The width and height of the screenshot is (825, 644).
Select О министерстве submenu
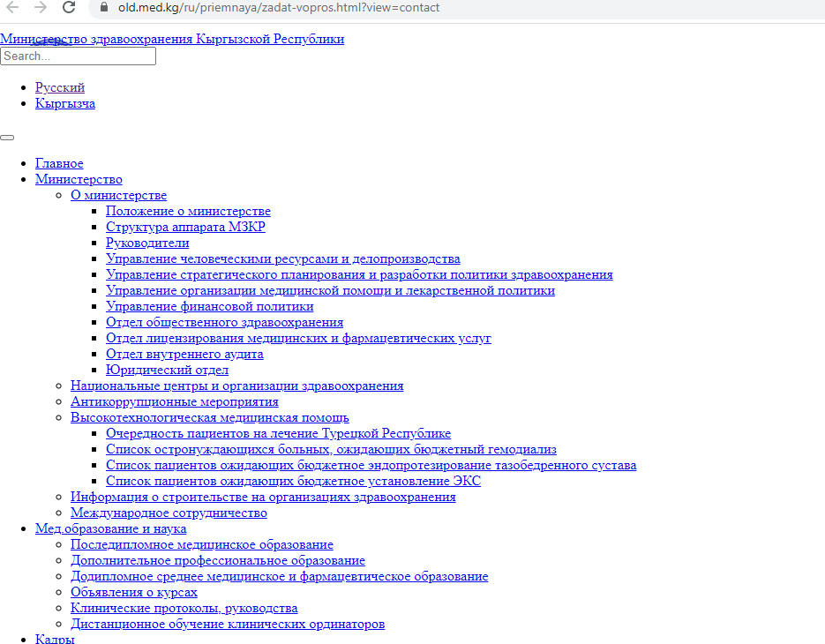point(118,196)
